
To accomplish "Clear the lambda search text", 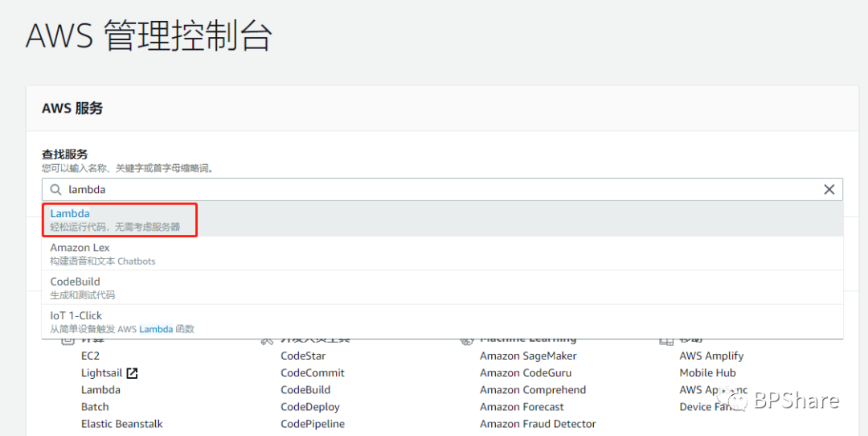I will point(829,190).
